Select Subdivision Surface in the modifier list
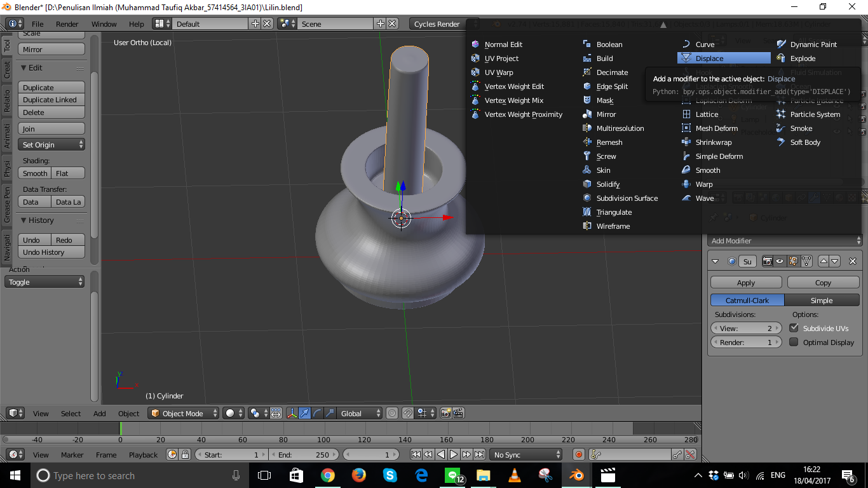This screenshot has width=868, height=488. point(627,198)
